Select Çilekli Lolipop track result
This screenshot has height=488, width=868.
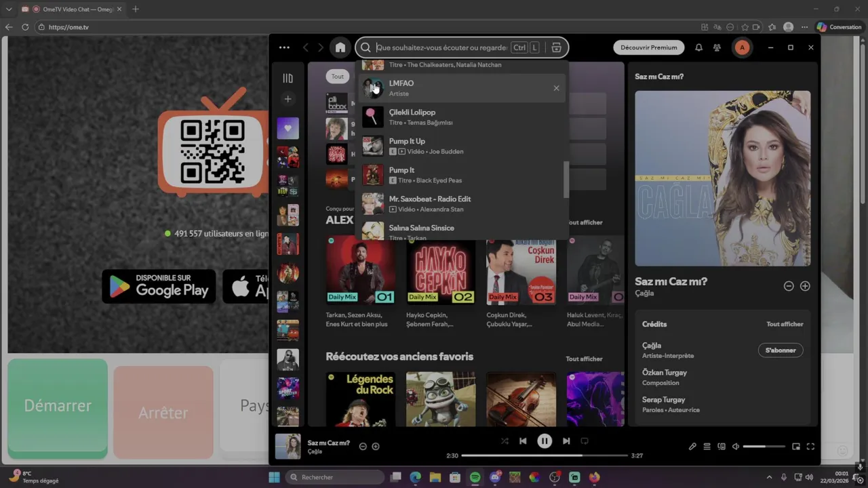pyautogui.click(x=461, y=117)
